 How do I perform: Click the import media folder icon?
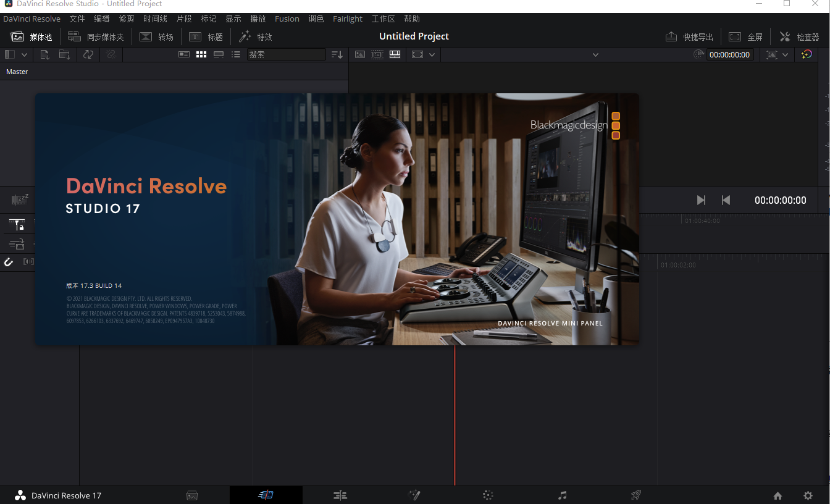click(x=64, y=54)
